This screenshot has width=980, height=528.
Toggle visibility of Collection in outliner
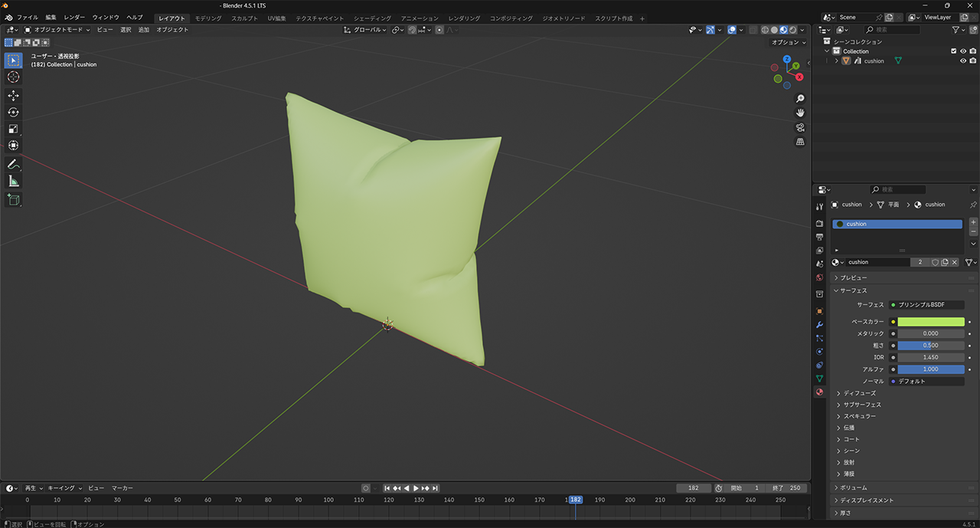pos(963,51)
